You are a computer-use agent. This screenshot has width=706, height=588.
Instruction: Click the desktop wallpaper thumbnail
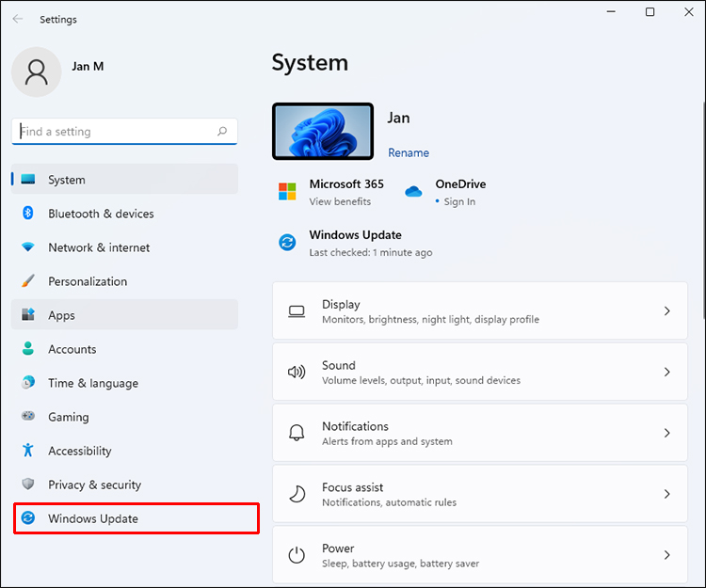tap(323, 132)
